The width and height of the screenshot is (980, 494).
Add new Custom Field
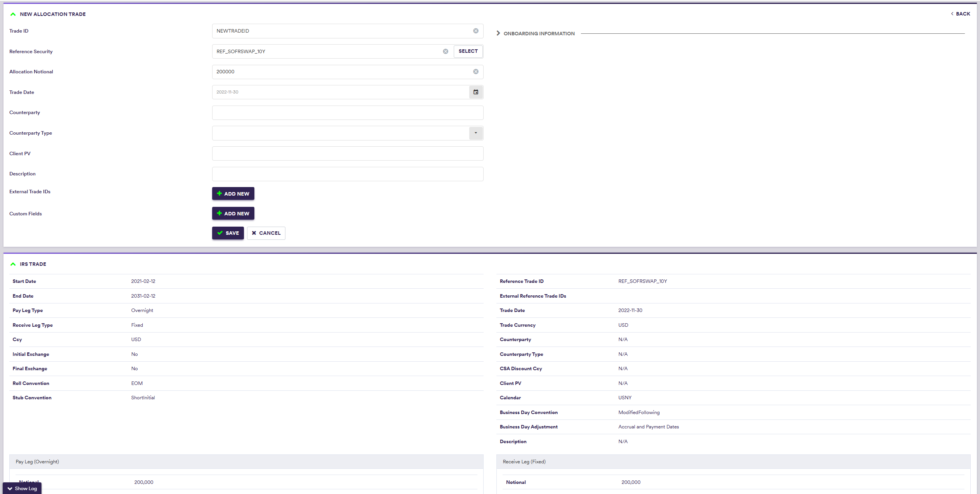[x=233, y=213]
